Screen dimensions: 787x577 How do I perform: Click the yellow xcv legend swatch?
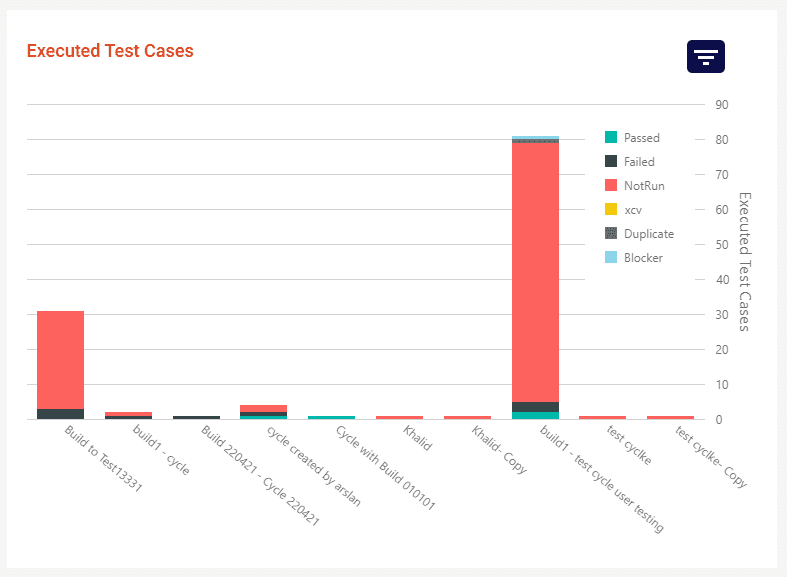pyautogui.click(x=611, y=210)
